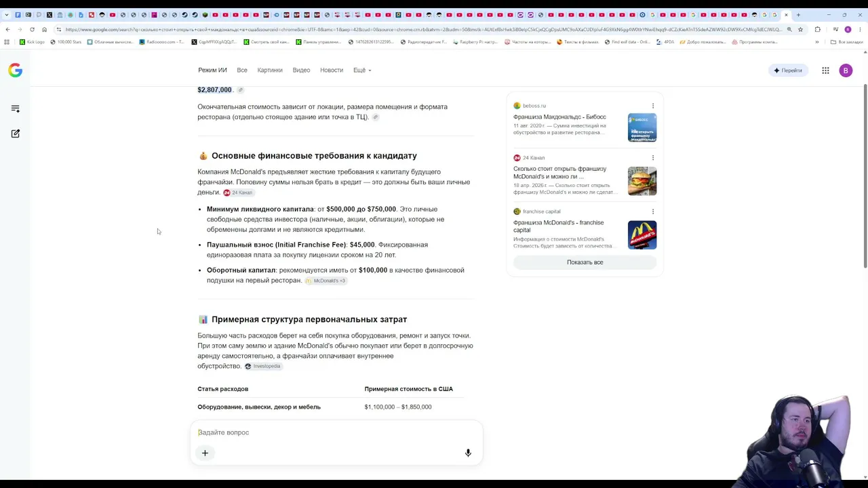
Task: Open the Radiooooo.com bookmark
Action: tap(162, 42)
